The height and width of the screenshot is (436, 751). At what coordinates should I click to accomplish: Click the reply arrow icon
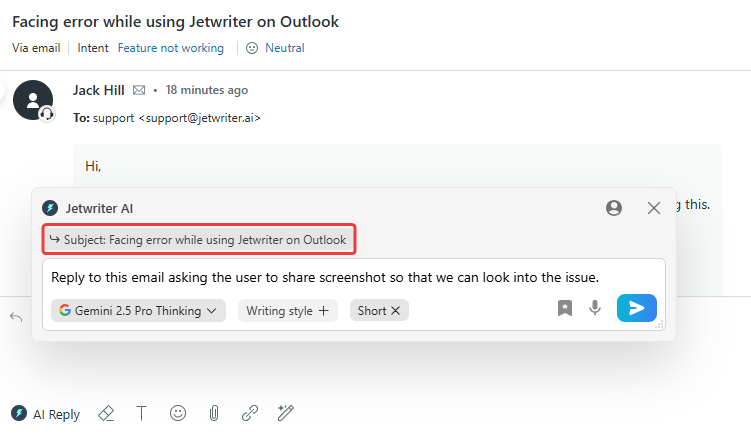tap(16, 317)
